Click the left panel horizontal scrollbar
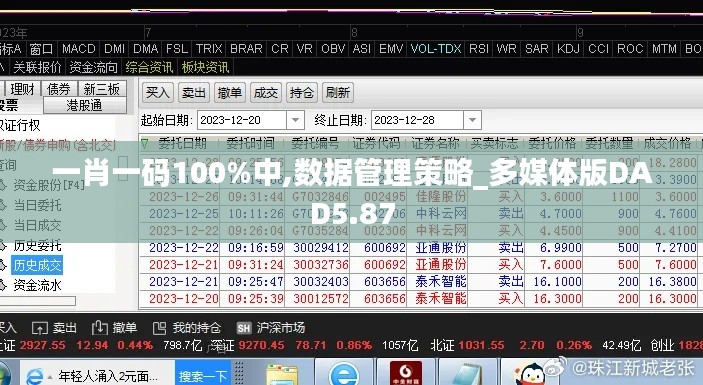Viewport: 703px width, 385px height. coord(38,301)
